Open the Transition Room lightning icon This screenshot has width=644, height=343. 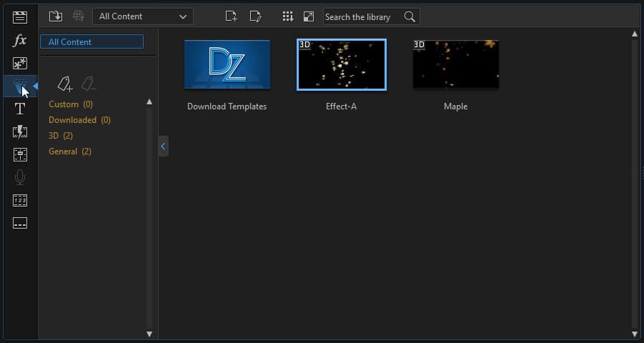[20, 132]
